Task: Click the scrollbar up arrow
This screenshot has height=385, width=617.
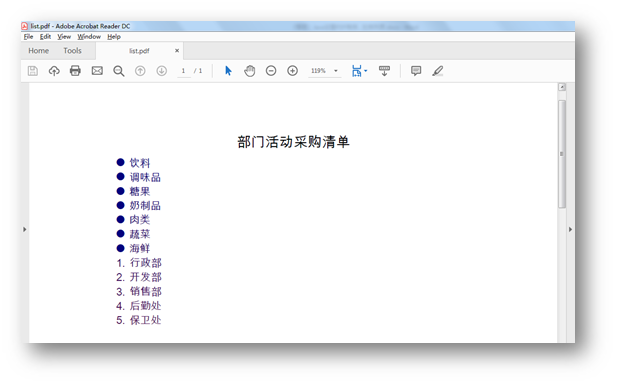Action: click(562, 87)
